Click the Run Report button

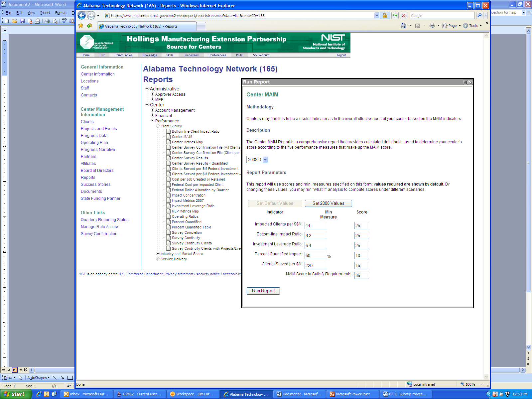pos(263,291)
